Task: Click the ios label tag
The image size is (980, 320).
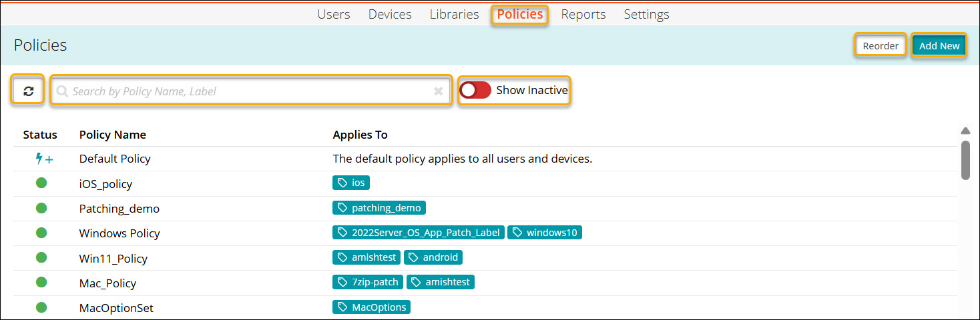Action: 351,183
